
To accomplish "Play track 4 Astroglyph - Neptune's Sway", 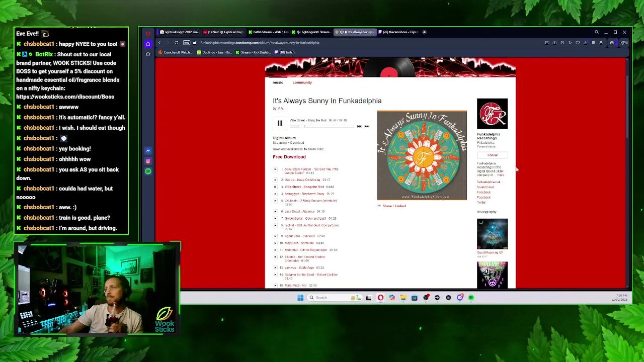I will coord(275,194).
